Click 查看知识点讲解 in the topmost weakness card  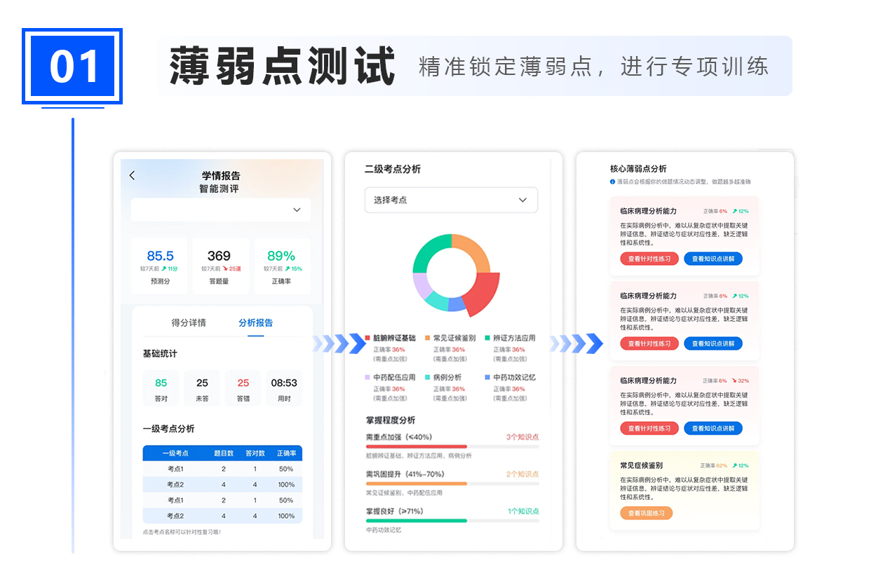[x=713, y=259]
